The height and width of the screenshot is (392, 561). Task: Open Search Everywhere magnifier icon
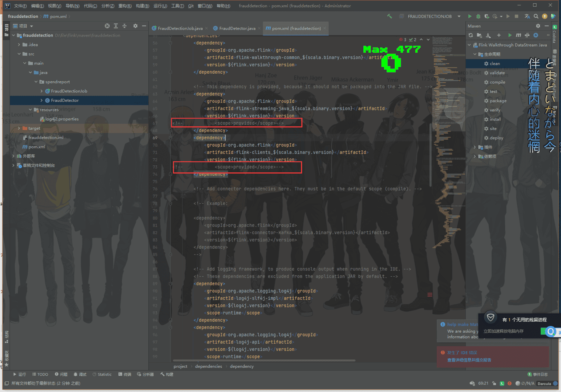[x=536, y=16]
